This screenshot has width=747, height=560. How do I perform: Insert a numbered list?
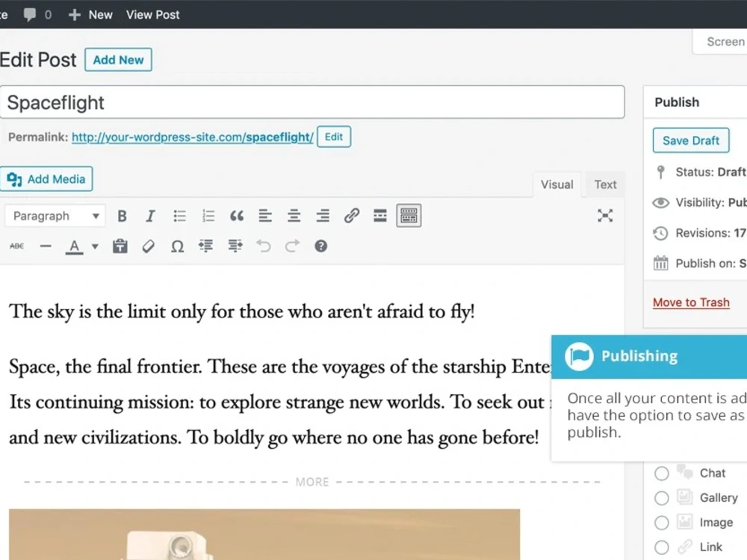coord(208,217)
